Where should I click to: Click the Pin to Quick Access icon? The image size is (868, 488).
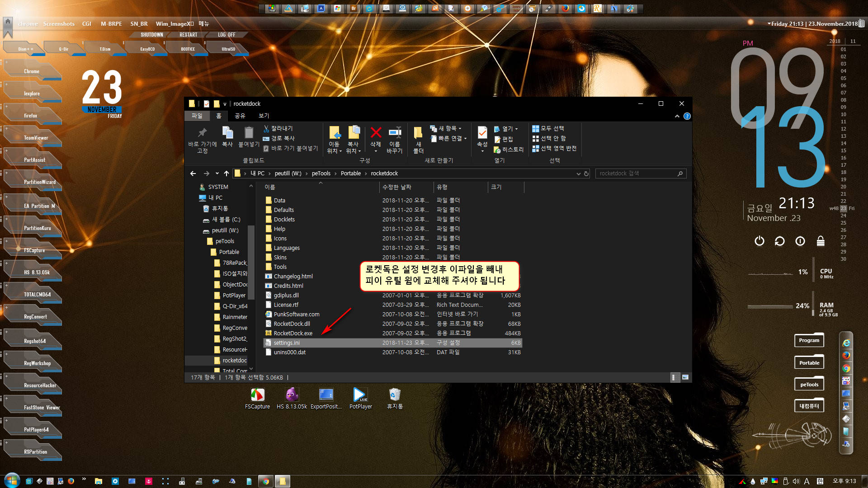coord(202,132)
